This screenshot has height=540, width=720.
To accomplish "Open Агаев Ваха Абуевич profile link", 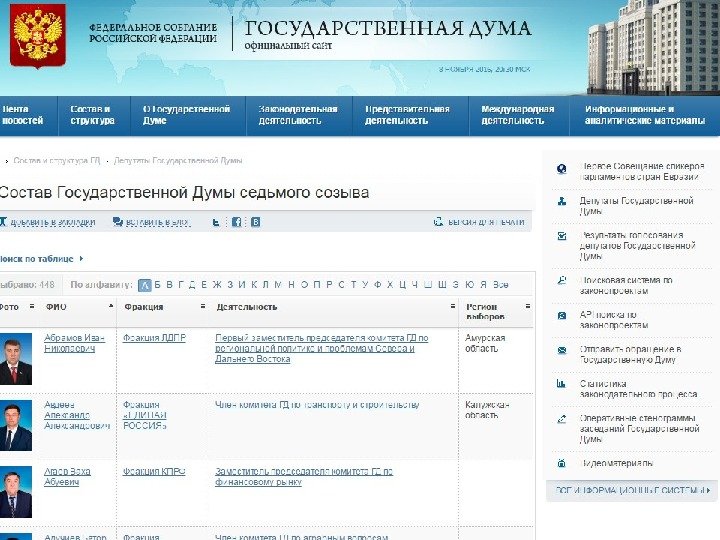I will (x=67, y=477).
